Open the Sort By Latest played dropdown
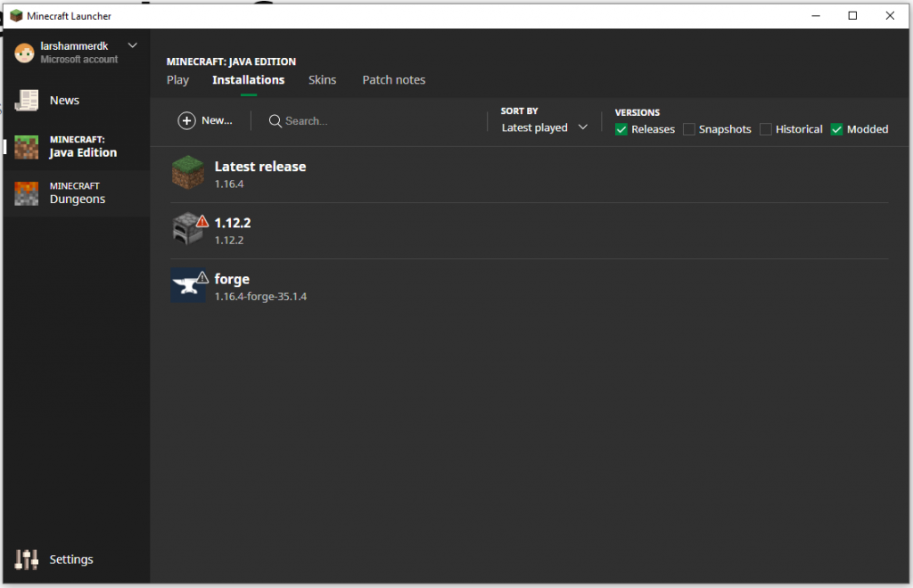913x588 pixels. point(545,127)
